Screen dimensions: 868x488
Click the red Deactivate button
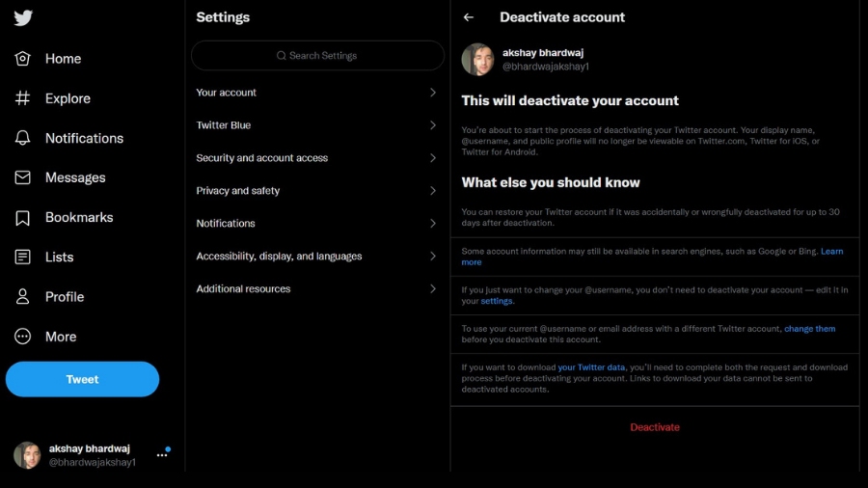655,427
